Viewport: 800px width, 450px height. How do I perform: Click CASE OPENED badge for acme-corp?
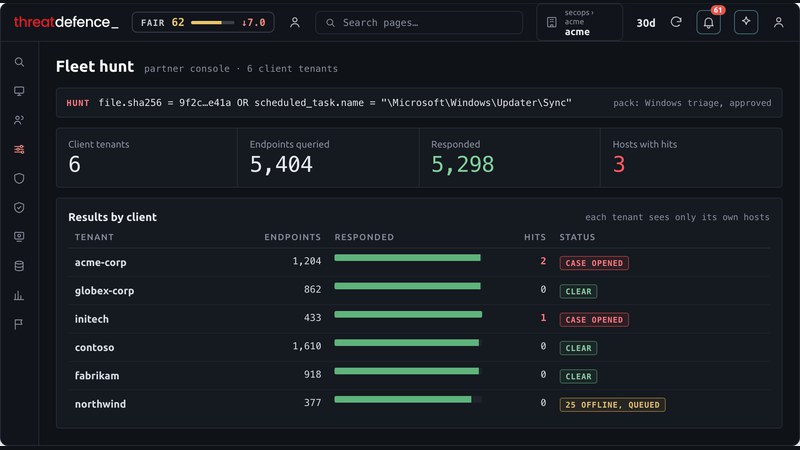point(594,263)
